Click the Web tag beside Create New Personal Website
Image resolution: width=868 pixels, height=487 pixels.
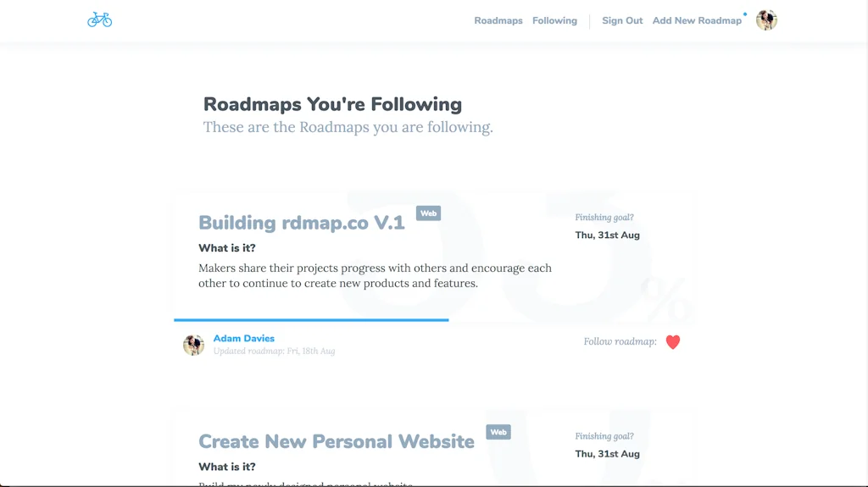pyautogui.click(x=498, y=432)
